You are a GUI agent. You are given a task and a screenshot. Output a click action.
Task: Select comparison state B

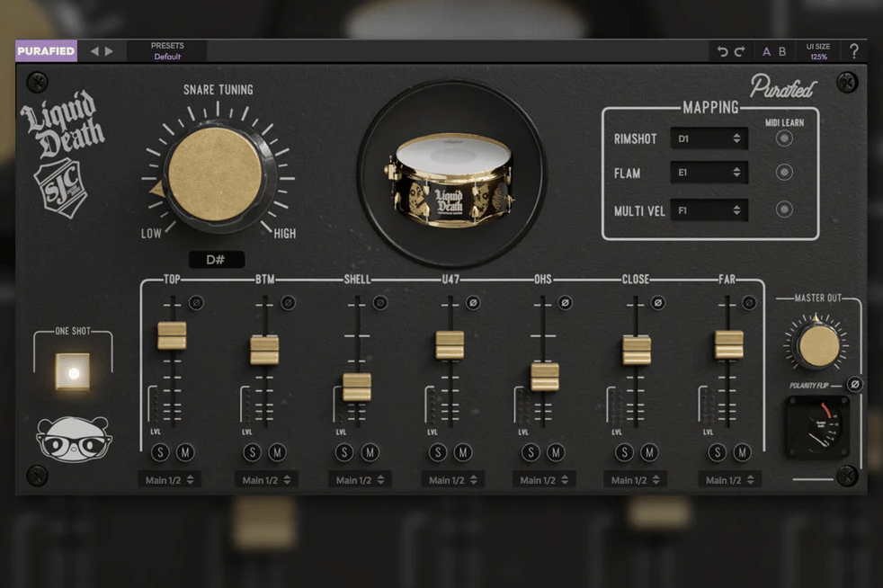[782, 52]
